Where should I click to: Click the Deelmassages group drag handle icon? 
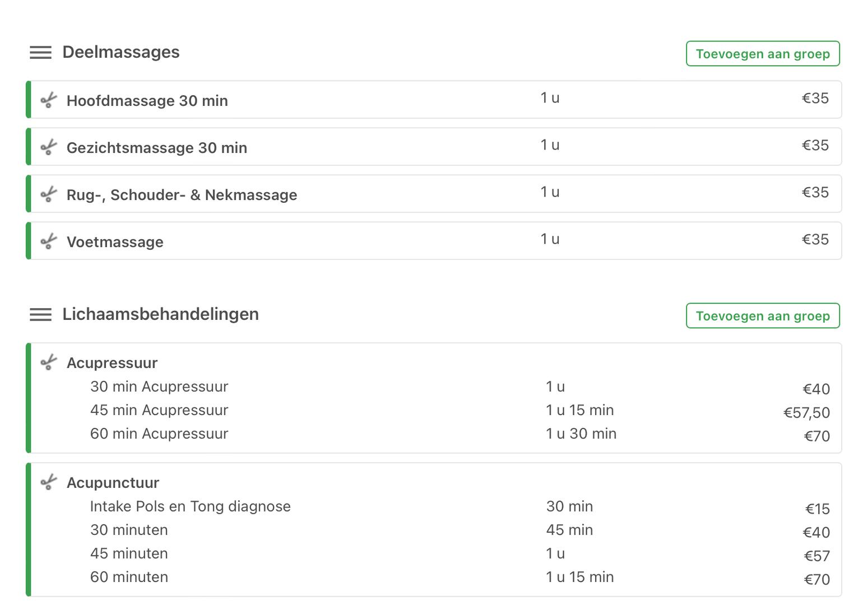click(40, 53)
